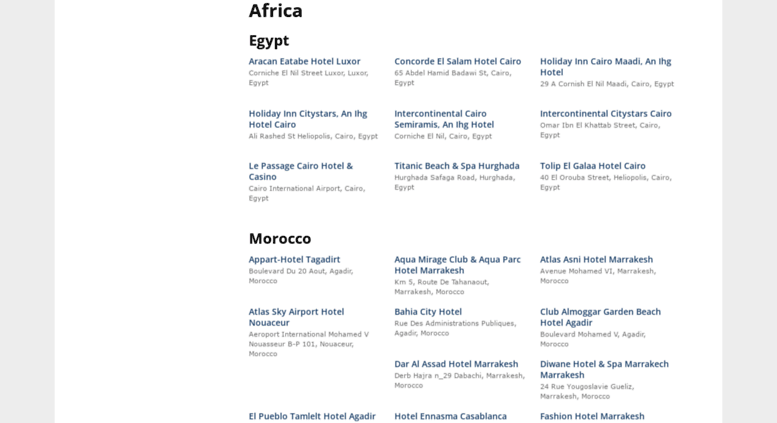Select address Rue Des Administrations Publiques
Viewport: 777px width, 423px height.
click(x=455, y=328)
